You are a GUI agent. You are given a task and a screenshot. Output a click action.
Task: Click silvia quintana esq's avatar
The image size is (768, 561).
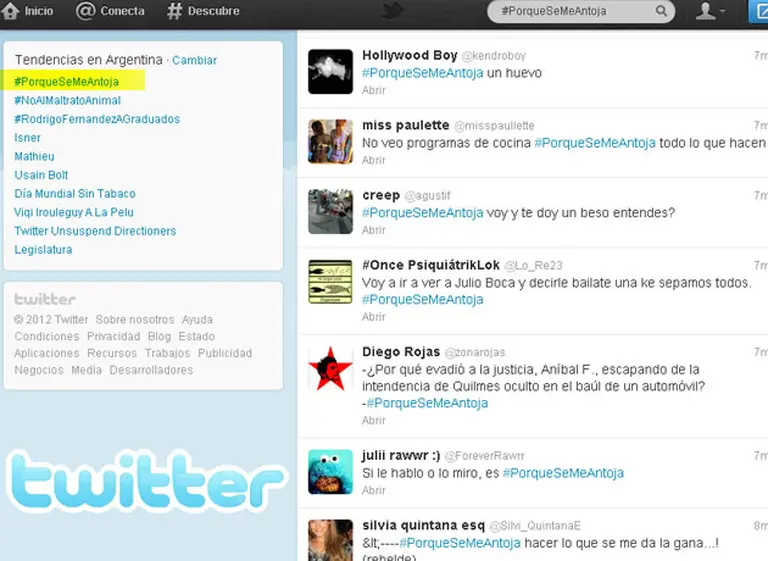click(x=330, y=540)
